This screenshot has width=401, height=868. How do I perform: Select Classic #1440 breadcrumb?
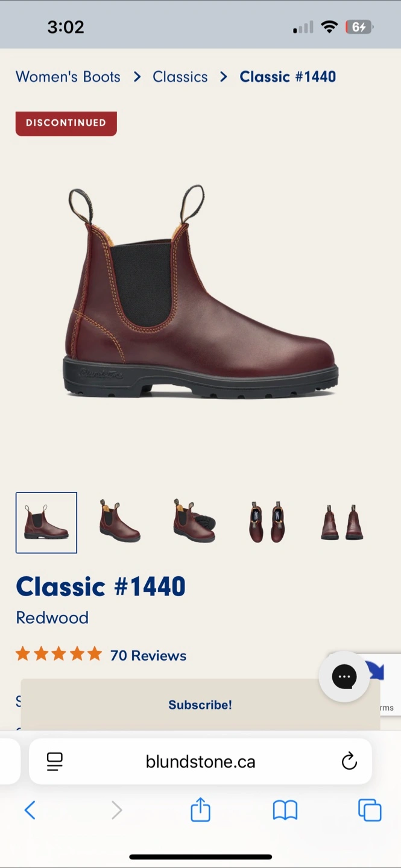point(288,77)
